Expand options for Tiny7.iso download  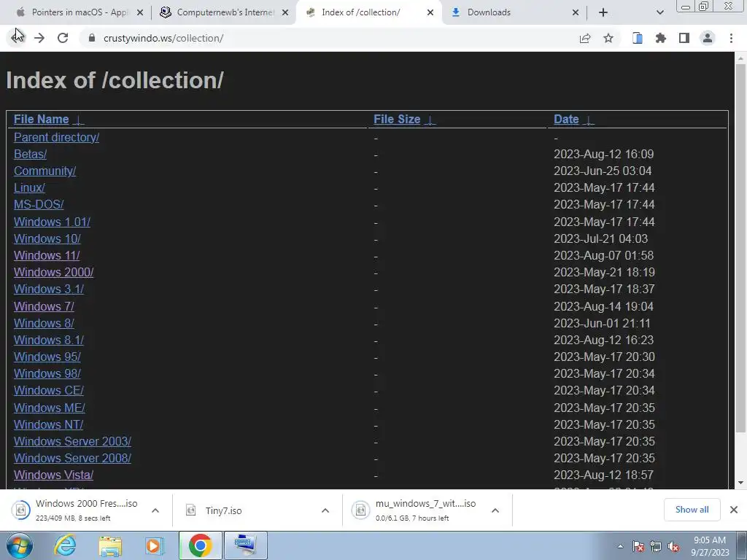coord(325,510)
